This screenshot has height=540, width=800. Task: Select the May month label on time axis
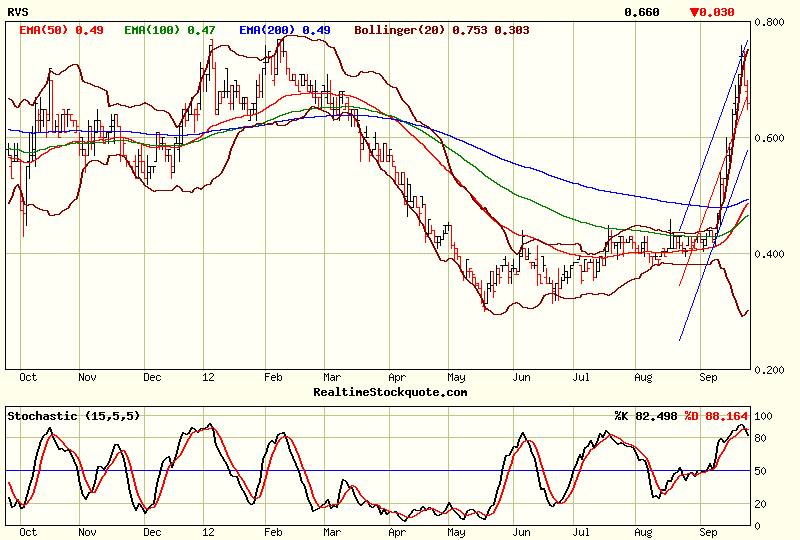(x=456, y=378)
